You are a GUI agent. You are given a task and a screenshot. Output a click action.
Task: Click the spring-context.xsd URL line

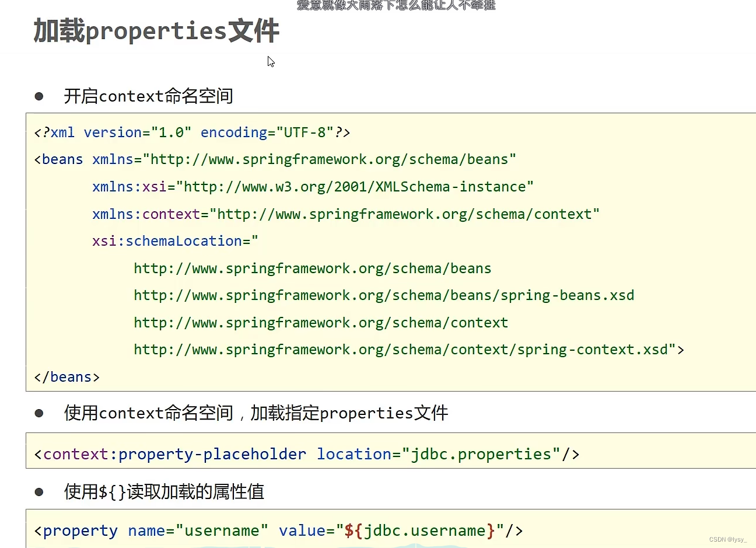(409, 350)
